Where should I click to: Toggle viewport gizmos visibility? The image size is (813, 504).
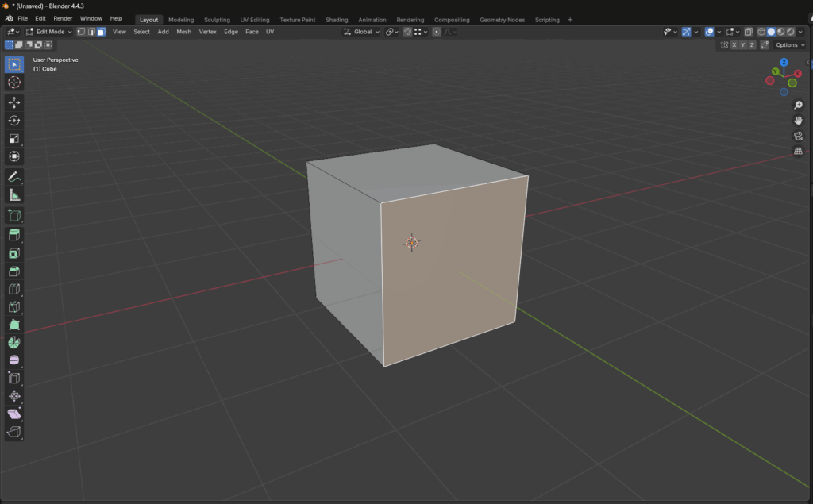click(x=687, y=32)
